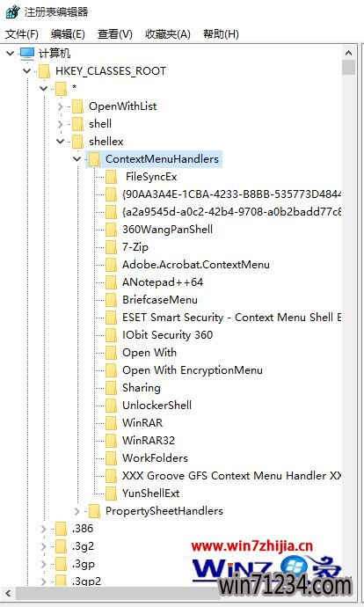
Task: Click the 7-Zip folder icon
Action: [111, 247]
